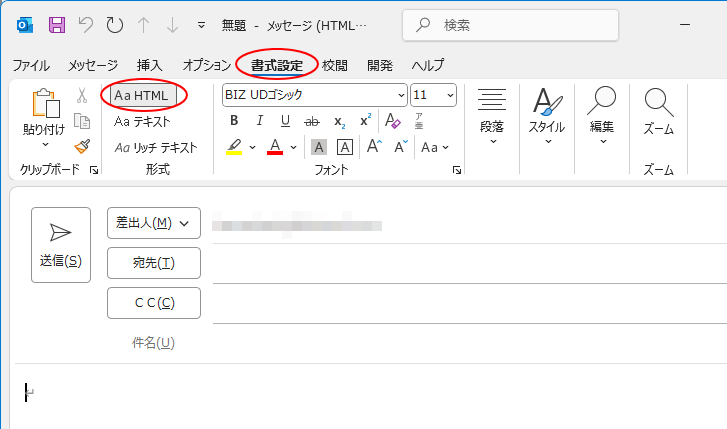727x429 pixels.
Task: Set message format to Aa テキスト
Action: coord(142,122)
